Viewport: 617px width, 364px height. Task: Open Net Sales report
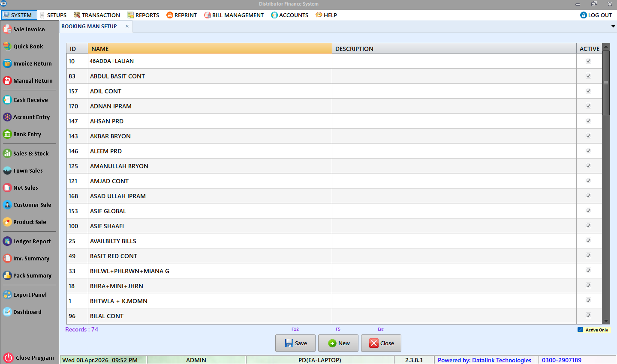pyautogui.click(x=21, y=188)
